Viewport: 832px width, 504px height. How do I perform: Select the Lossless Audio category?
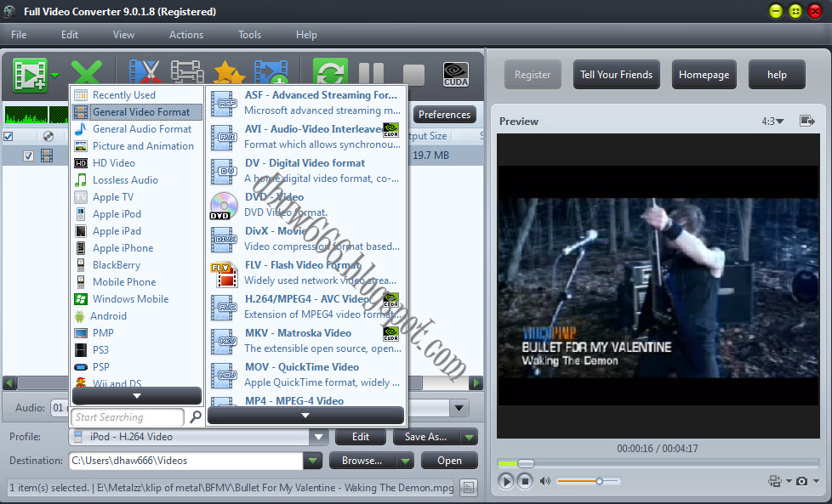click(x=137, y=179)
